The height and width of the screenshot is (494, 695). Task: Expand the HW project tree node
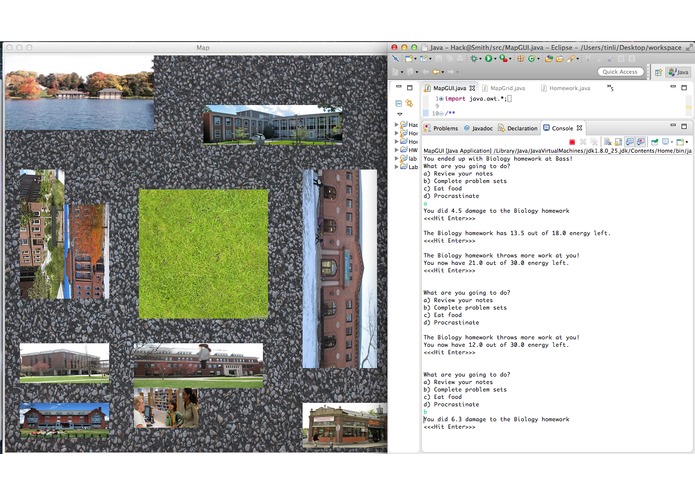(396, 150)
